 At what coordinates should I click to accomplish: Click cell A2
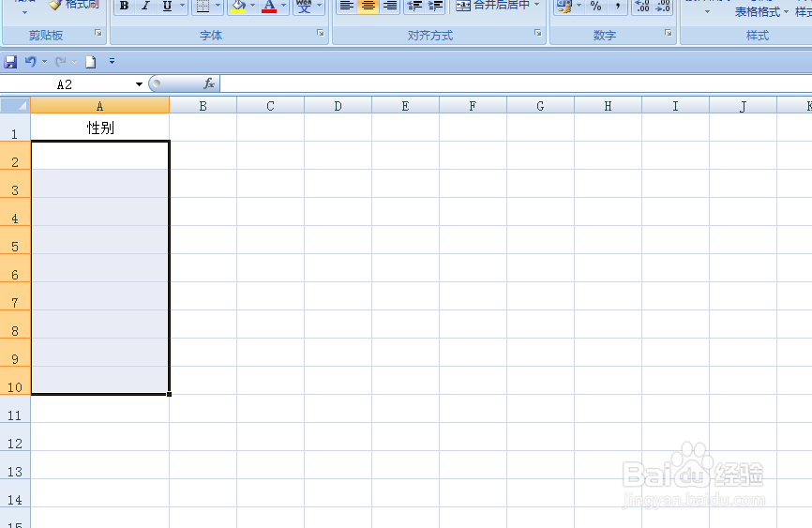[100, 156]
